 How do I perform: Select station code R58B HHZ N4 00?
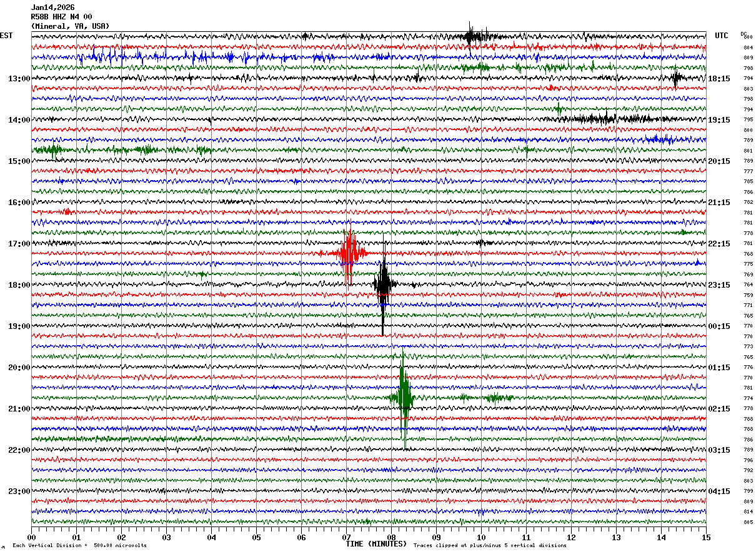(x=61, y=17)
